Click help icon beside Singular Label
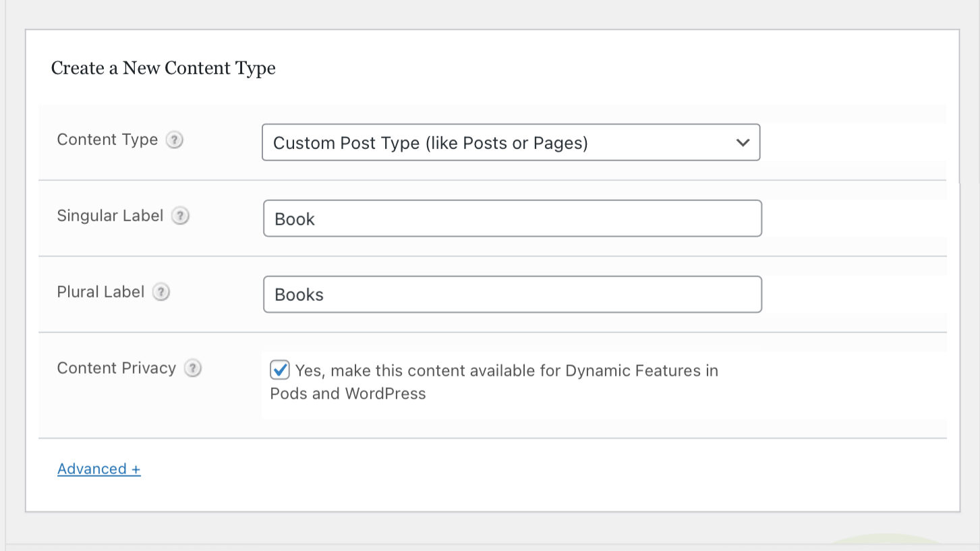This screenshot has height=551, width=980. pyautogui.click(x=180, y=216)
